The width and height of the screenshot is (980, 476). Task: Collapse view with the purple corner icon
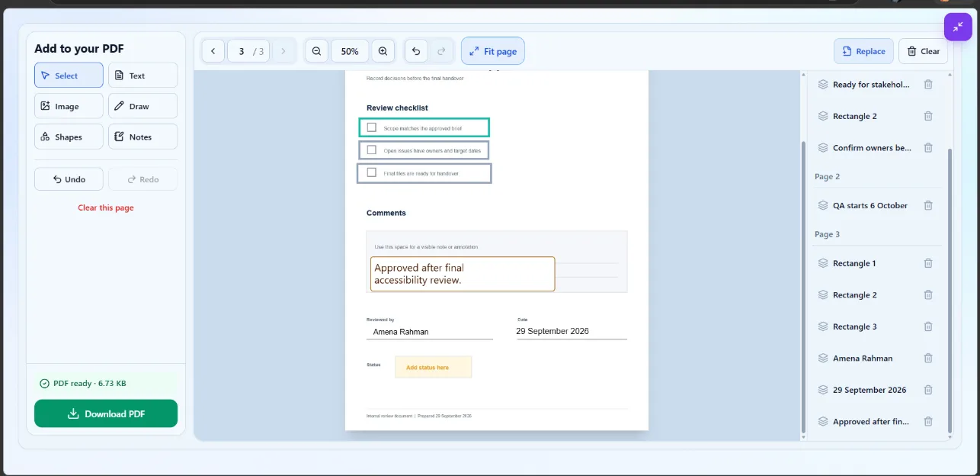(958, 27)
